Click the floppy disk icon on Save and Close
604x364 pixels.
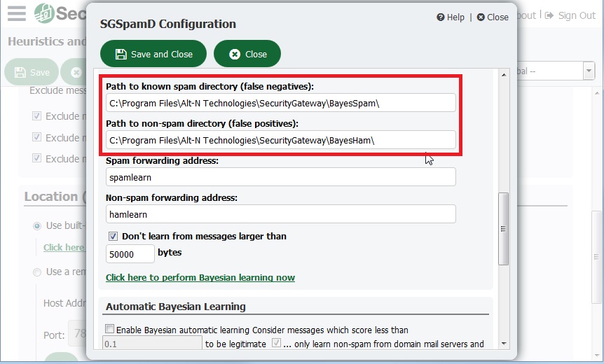(x=121, y=55)
